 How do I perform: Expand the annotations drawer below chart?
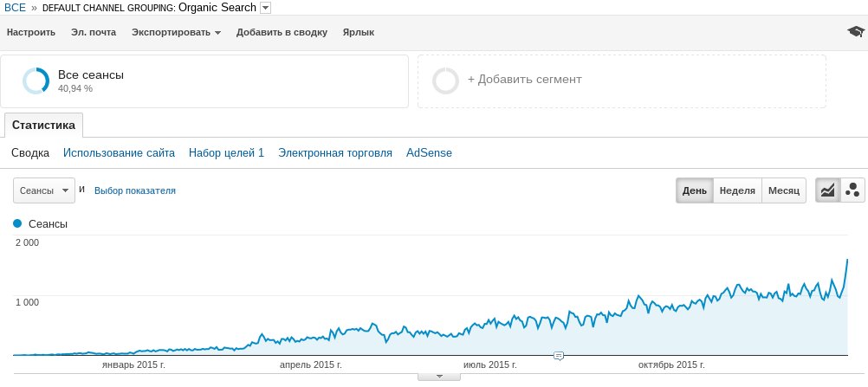[439, 377]
